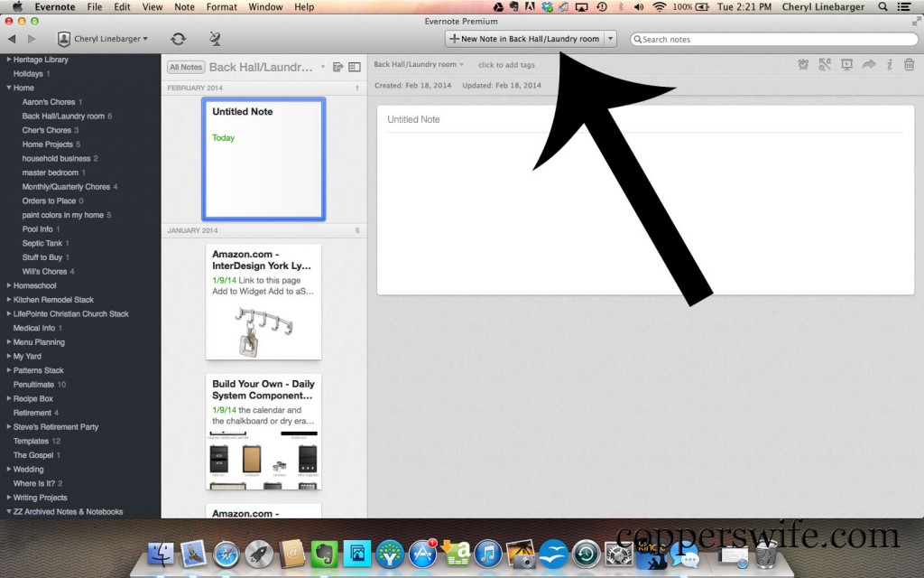Start presentation mode with the screen icon
Viewport: 924px width, 578px height.
tap(846, 65)
